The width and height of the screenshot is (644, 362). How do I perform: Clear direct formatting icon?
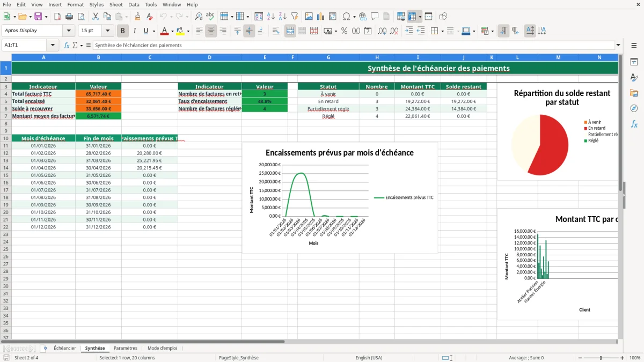(x=149, y=17)
